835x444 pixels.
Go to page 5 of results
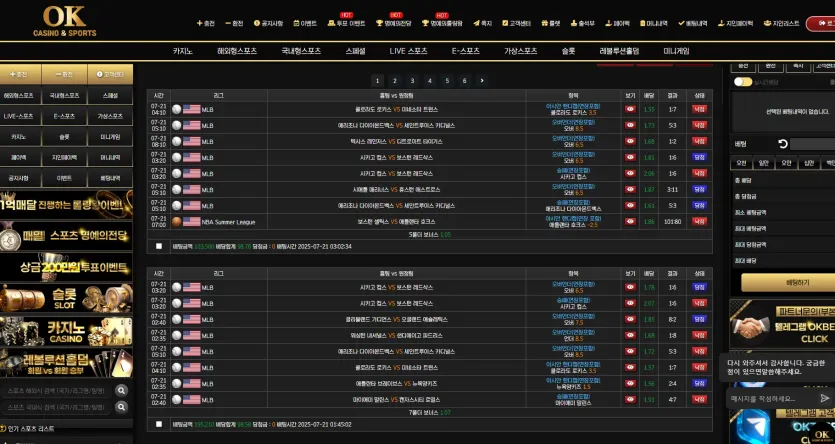(447, 81)
